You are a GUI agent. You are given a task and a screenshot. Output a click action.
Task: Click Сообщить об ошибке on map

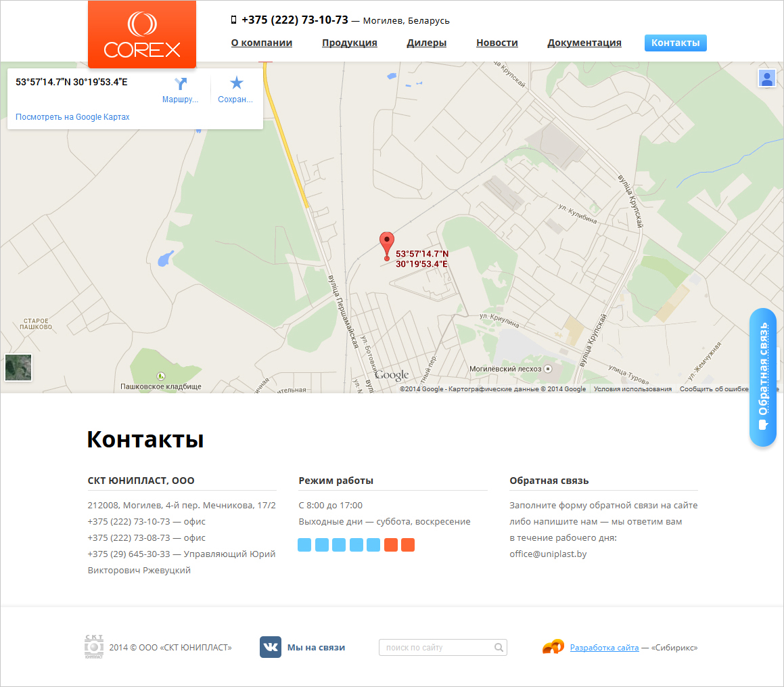714,389
